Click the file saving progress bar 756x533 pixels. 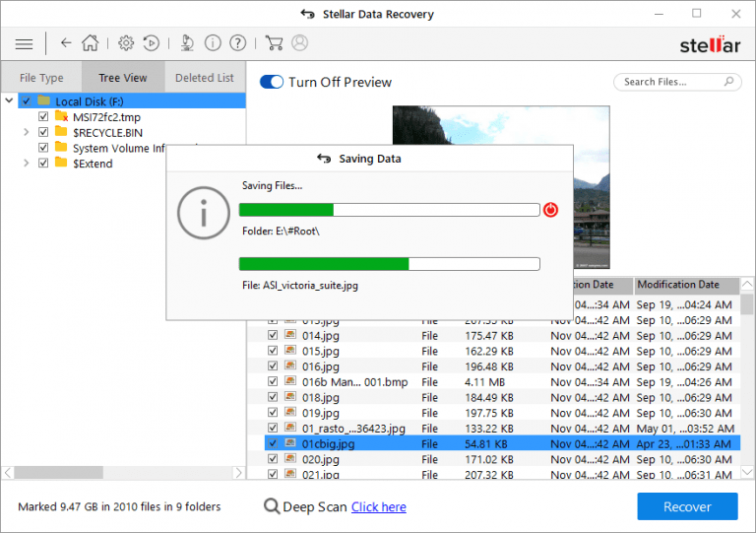click(x=390, y=264)
